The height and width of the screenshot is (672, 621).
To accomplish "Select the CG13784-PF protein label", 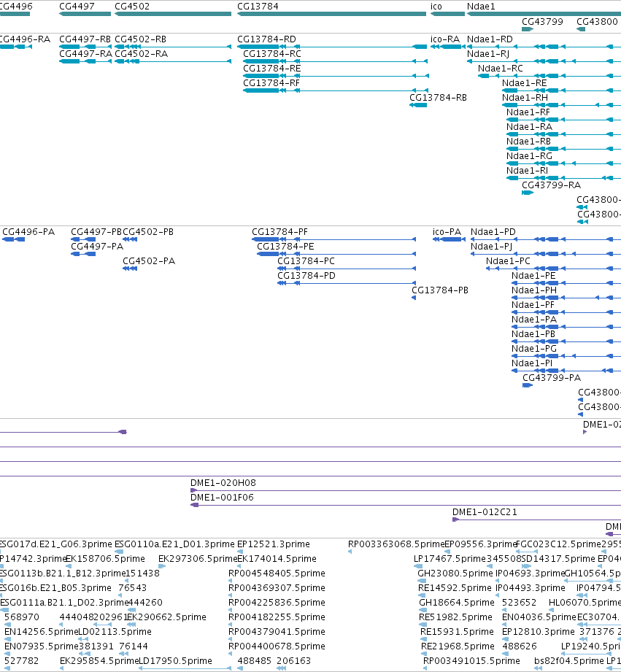I will pos(280,232).
